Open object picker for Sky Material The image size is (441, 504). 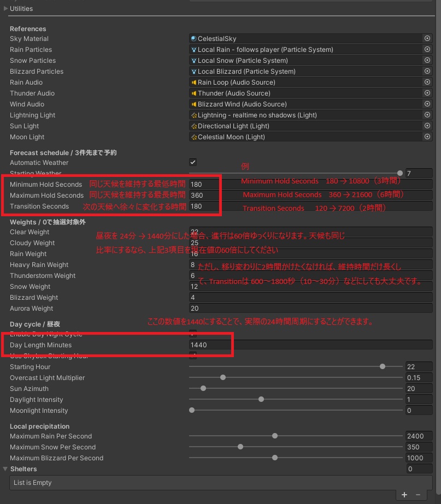427,38
